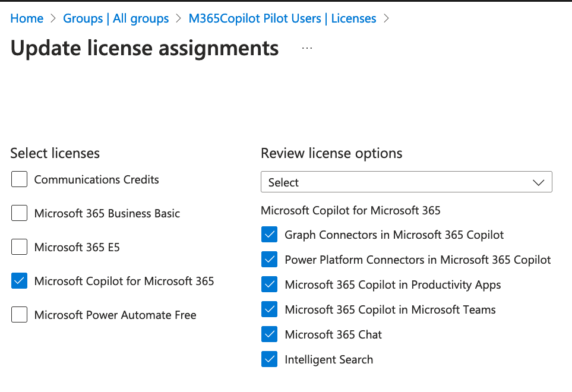Enable the Microsoft 365 Business Basic license
Viewport: 572px width, 392px height.
click(x=20, y=213)
